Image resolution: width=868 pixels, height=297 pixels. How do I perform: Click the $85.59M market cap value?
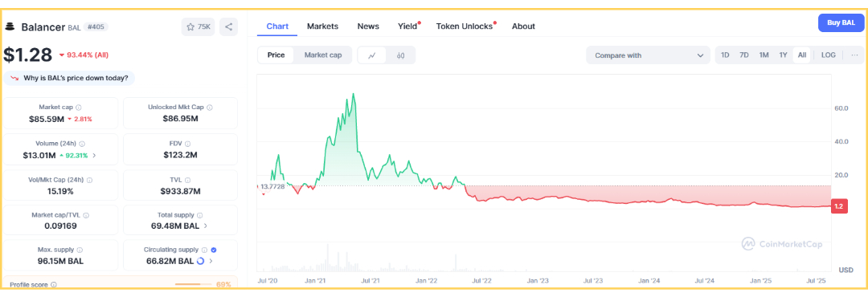pos(47,119)
